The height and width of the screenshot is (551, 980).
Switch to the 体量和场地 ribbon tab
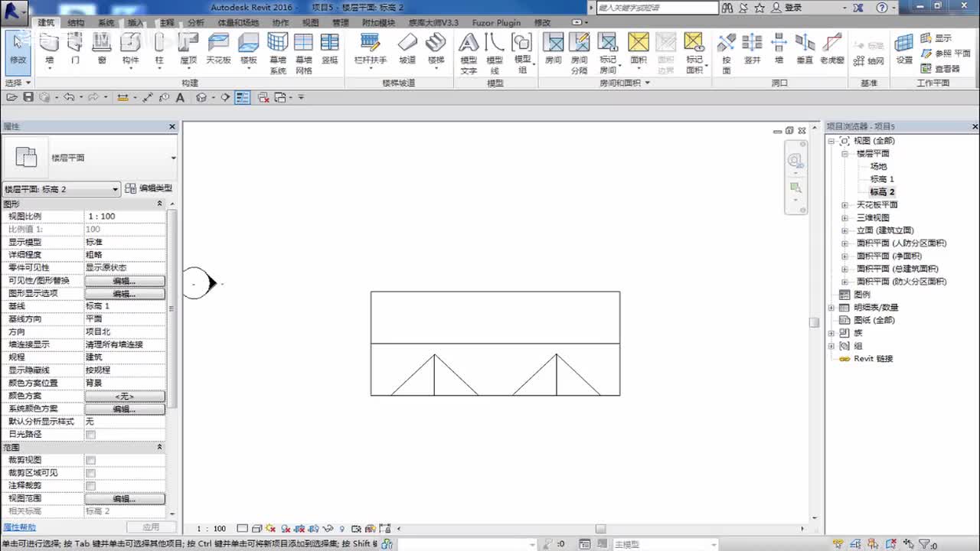coord(238,23)
